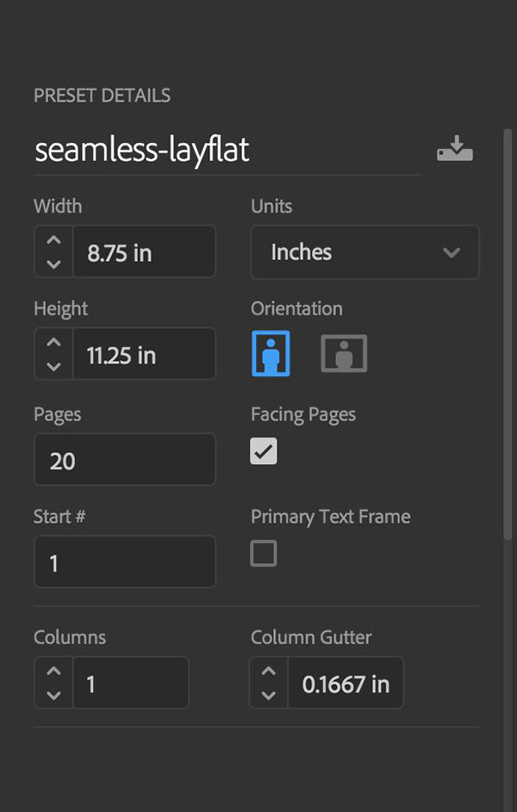Click the Width field showing 8.75 in
The width and height of the screenshot is (517, 812).
tap(144, 251)
